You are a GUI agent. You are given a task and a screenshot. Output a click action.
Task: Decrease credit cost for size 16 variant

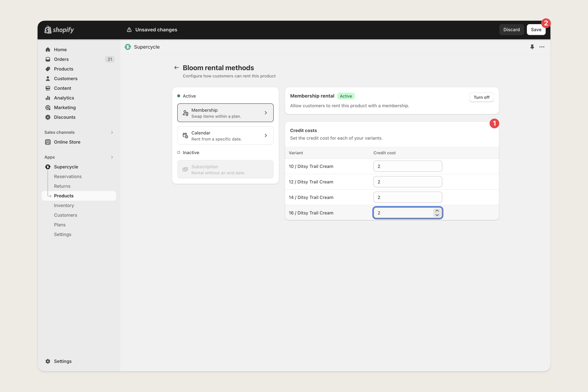[437, 215]
